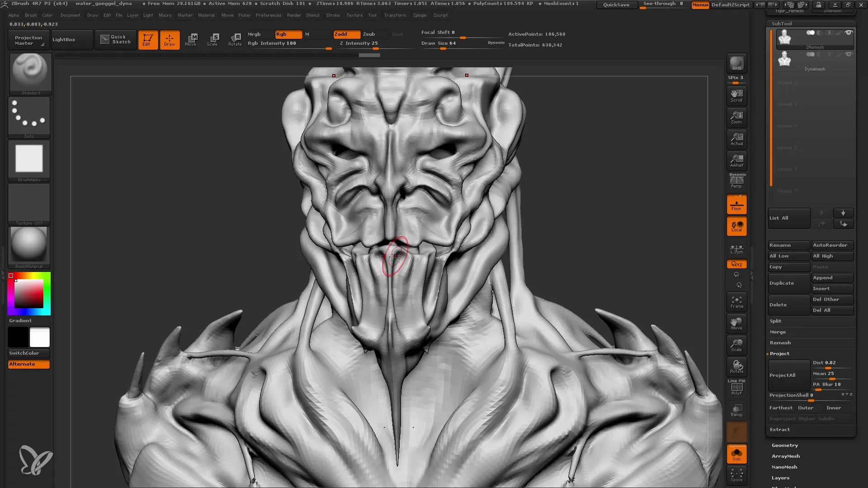Screen dimensions: 868x488
Task: Select the Scale tool in toolbar
Action: click(x=212, y=39)
